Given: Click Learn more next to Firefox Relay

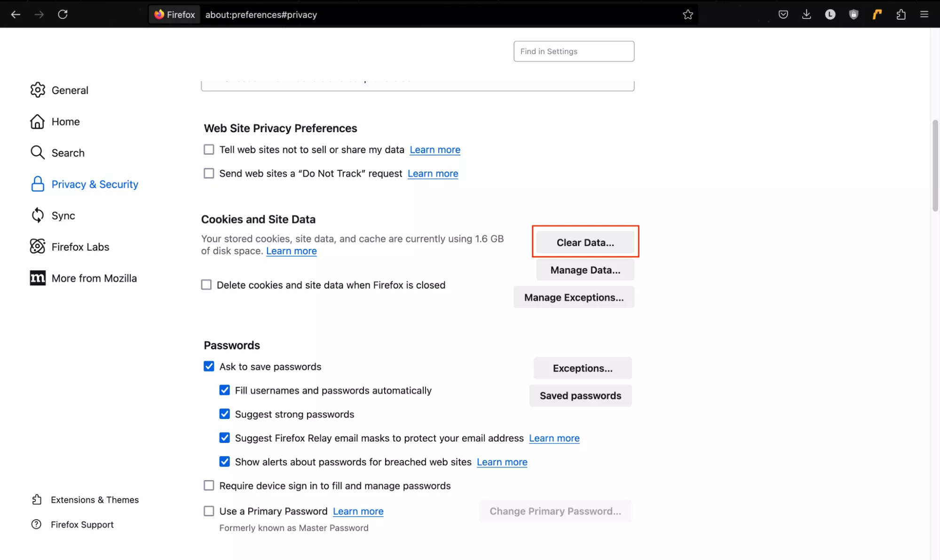Looking at the screenshot, I should pos(554,438).
